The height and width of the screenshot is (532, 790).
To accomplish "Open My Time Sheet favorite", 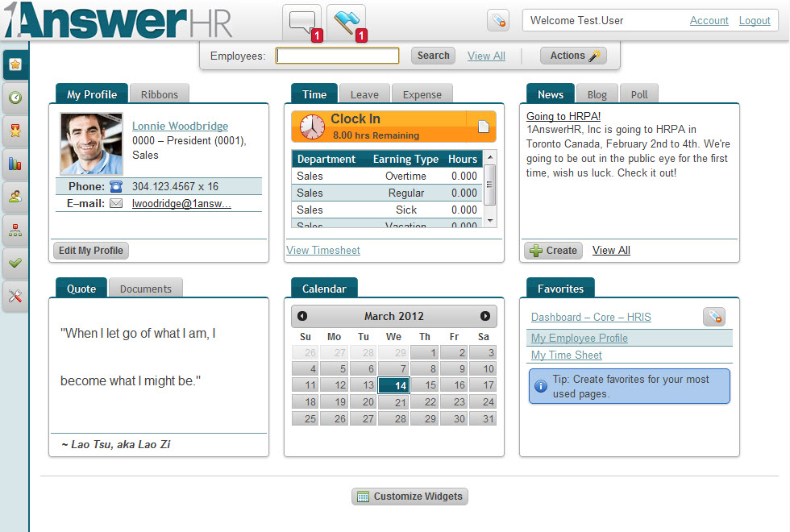I will (x=566, y=355).
